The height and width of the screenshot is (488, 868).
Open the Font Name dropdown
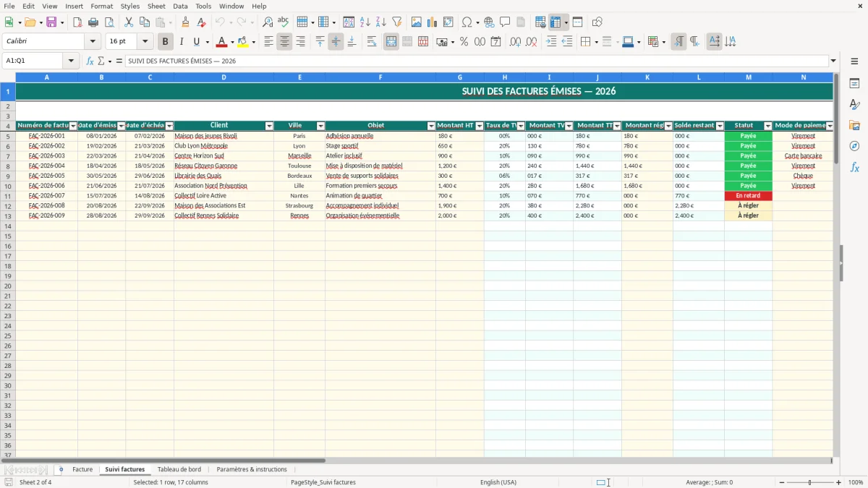pyautogui.click(x=93, y=42)
